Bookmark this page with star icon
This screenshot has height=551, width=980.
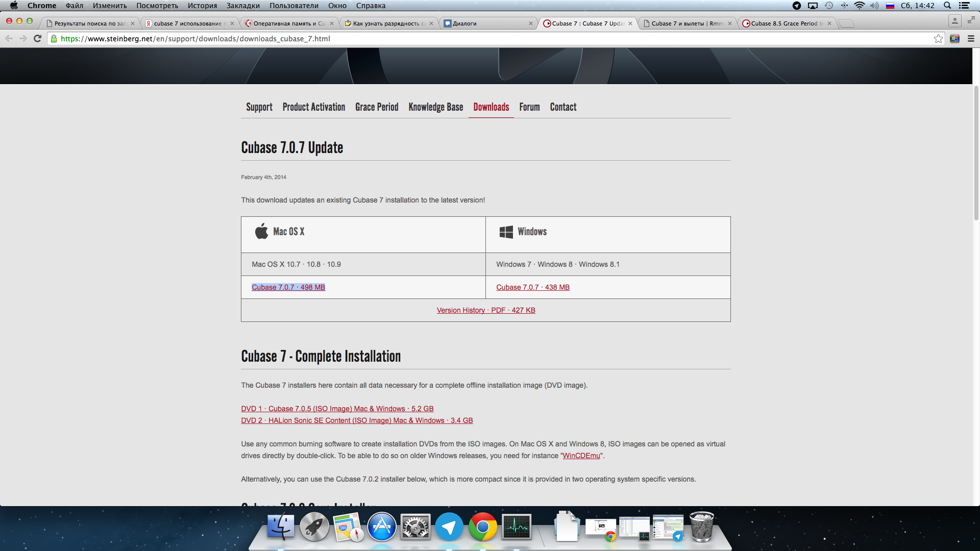(x=938, y=39)
